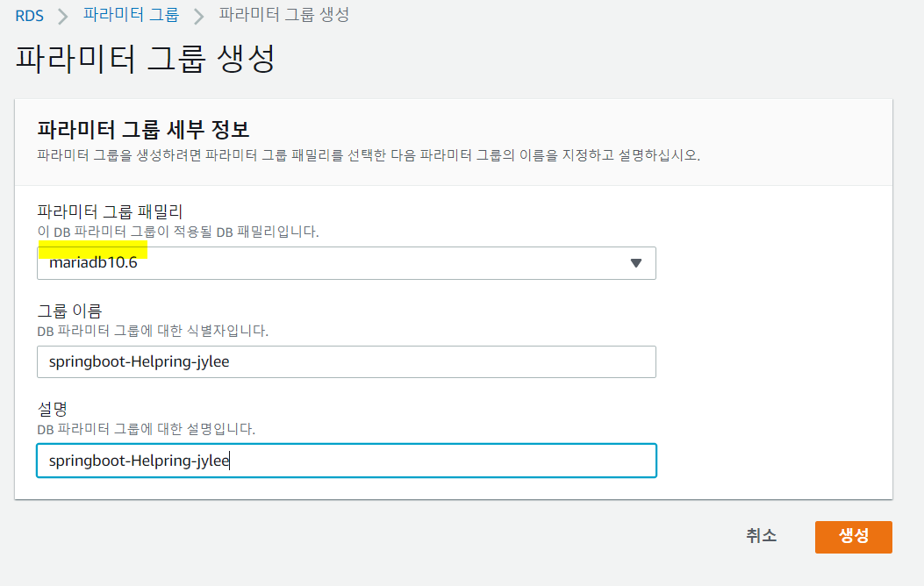Click the orange 생성 button
The height and width of the screenshot is (586, 924).
coord(853,537)
